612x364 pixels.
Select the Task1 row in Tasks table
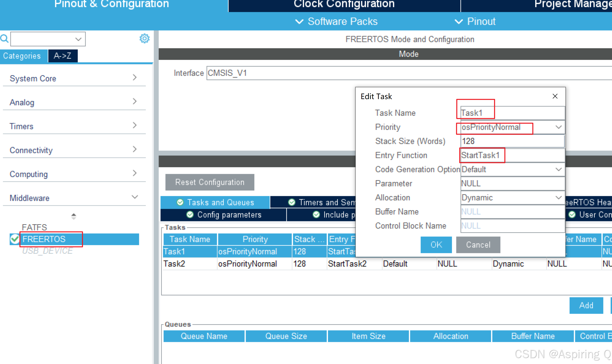[259, 251]
